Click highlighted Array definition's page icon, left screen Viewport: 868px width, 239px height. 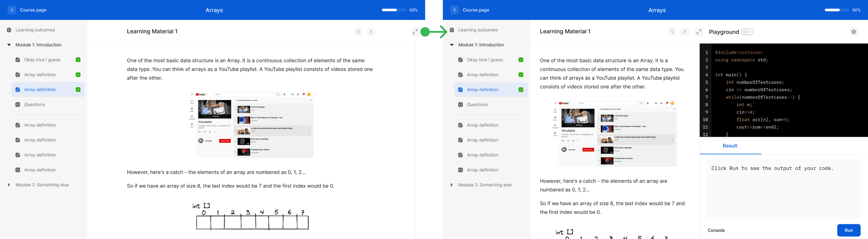click(x=18, y=90)
